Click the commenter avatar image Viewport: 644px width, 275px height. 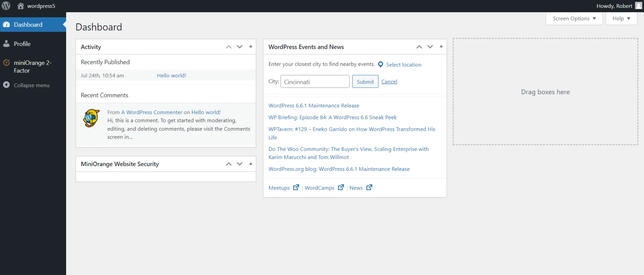91,118
